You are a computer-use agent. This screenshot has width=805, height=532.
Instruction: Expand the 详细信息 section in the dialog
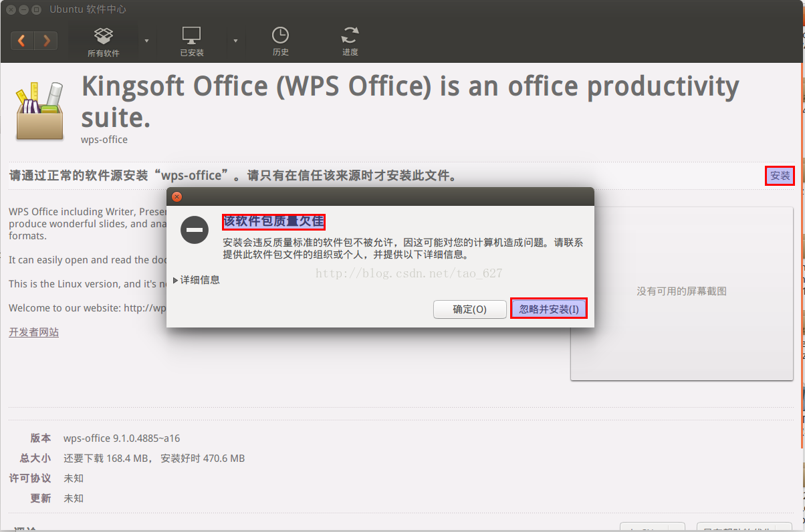coord(197,280)
